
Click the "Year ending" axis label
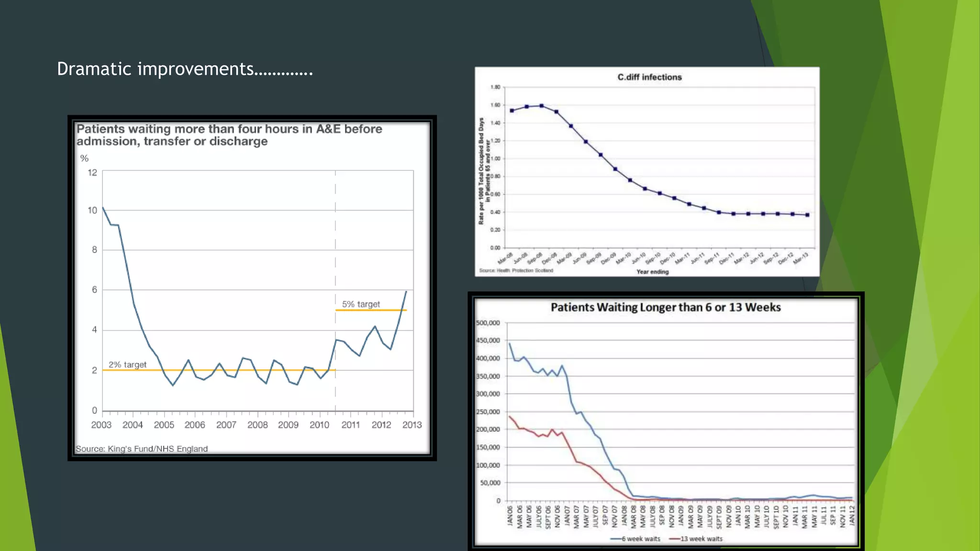tap(652, 272)
